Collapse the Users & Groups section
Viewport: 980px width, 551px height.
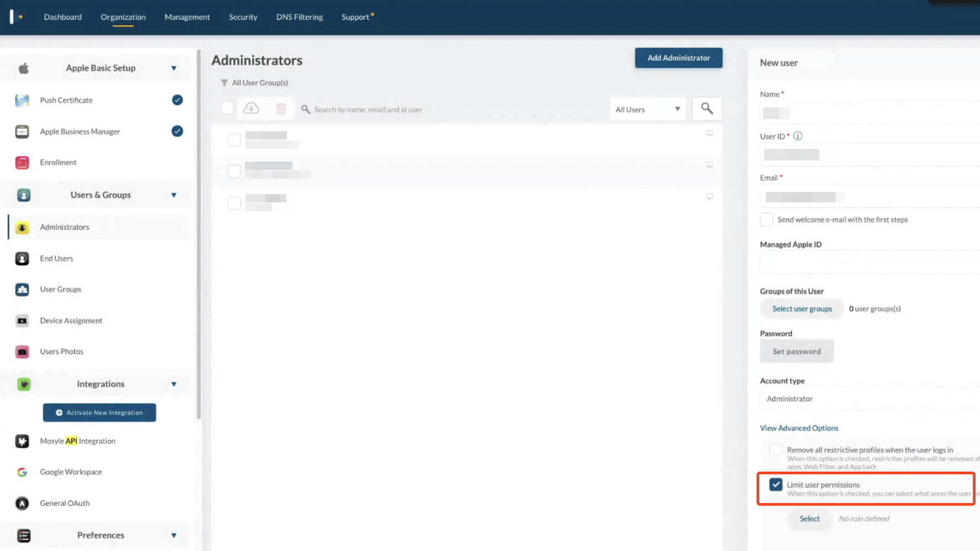174,195
